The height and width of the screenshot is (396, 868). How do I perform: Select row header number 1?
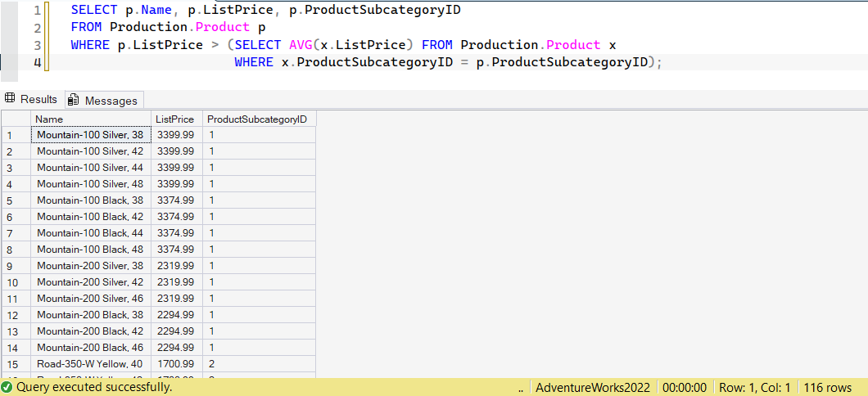tap(16, 135)
